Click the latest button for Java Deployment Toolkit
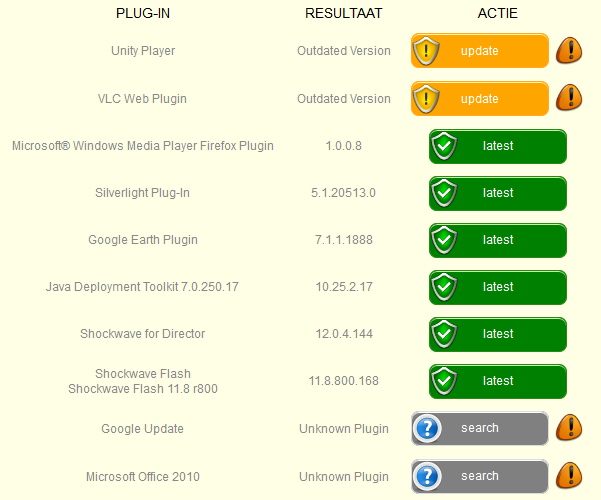The image size is (601, 500). 498,287
